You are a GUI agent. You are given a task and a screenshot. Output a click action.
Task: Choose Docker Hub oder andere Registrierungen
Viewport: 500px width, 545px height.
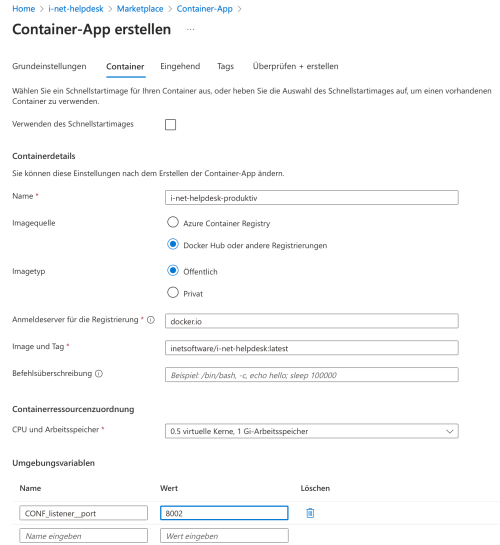click(173, 244)
